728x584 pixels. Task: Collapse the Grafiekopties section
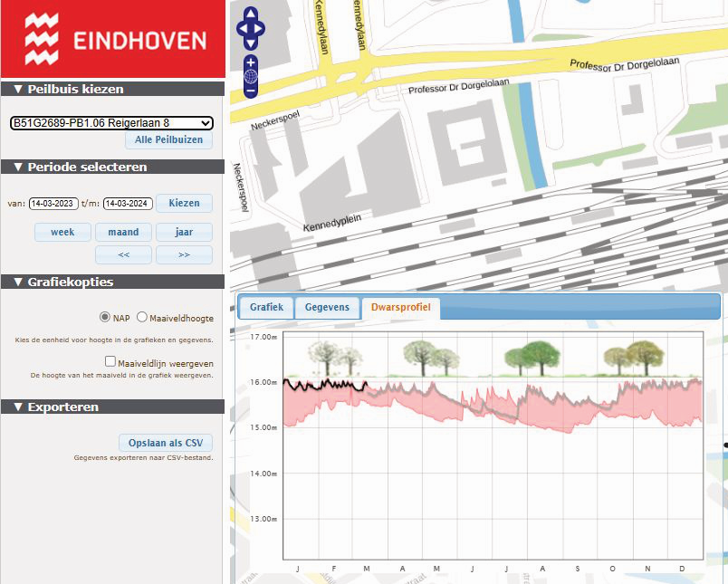pyautogui.click(x=113, y=282)
